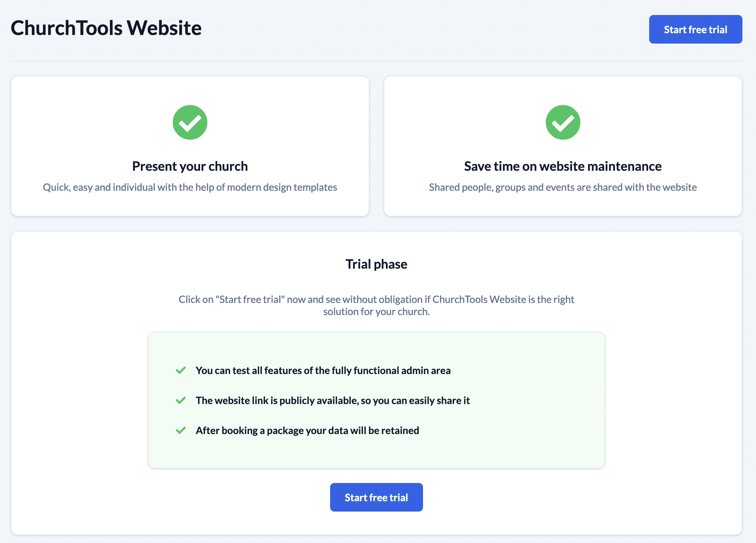Click the check icon beside After booking a package
The height and width of the screenshot is (543, 756).
[x=181, y=430]
